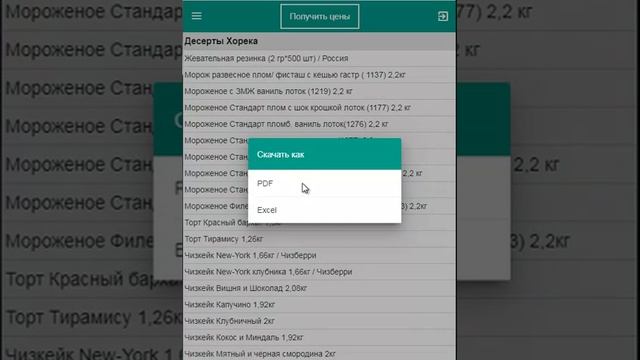The height and width of the screenshot is (360, 640).
Task: Click the 'Получить цены' button
Action: click(320, 17)
